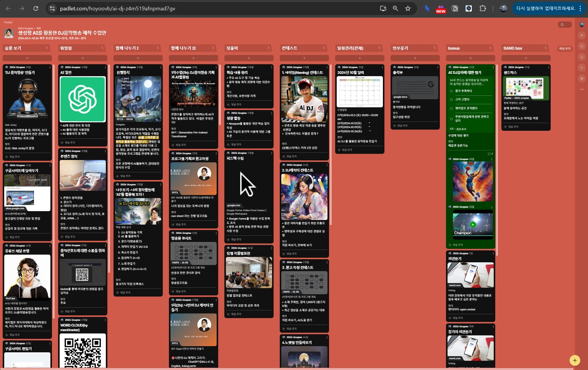Click the '워밍업' section header
Screen dimensions: 588x370
(x=66, y=48)
